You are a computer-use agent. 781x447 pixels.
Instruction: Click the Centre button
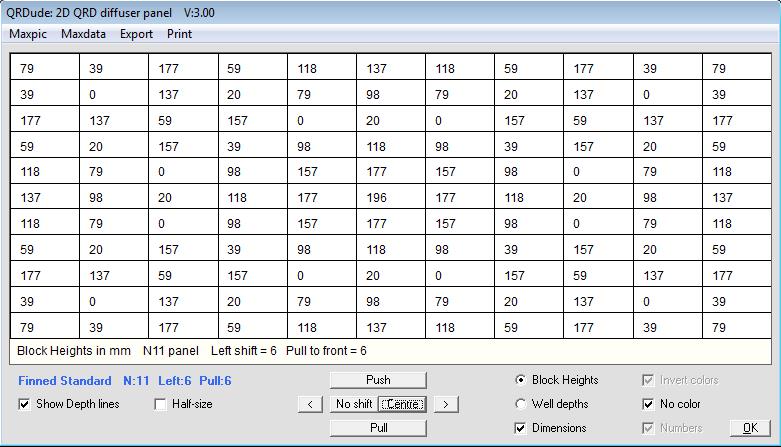(402, 404)
